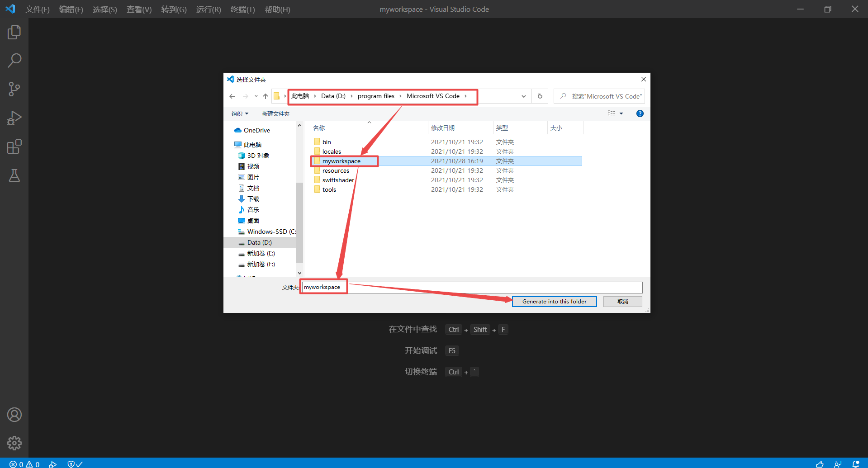868x468 pixels.
Task: Go forward in folder dialog
Action: pyautogui.click(x=245, y=96)
